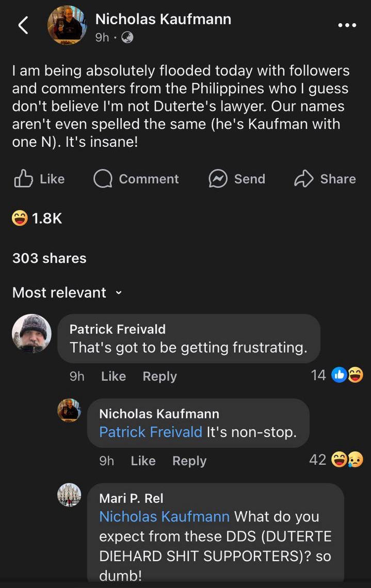Expand the Most relevant sort dropdown

point(68,293)
